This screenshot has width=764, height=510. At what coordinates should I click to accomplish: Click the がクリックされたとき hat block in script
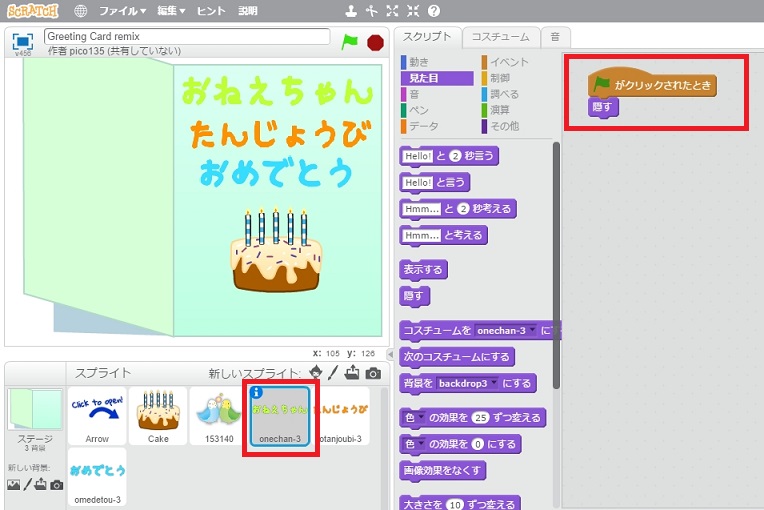click(x=652, y=84)
